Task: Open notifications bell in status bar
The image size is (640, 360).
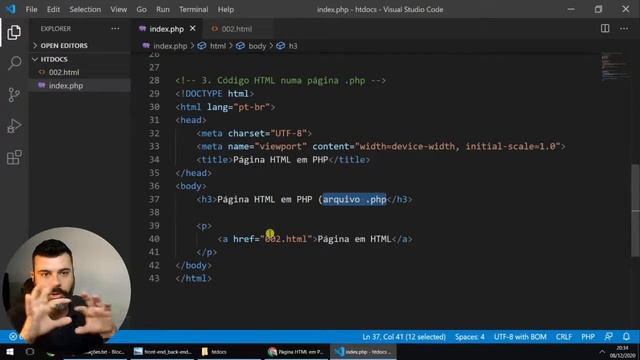Action: (x=626, y=337)
